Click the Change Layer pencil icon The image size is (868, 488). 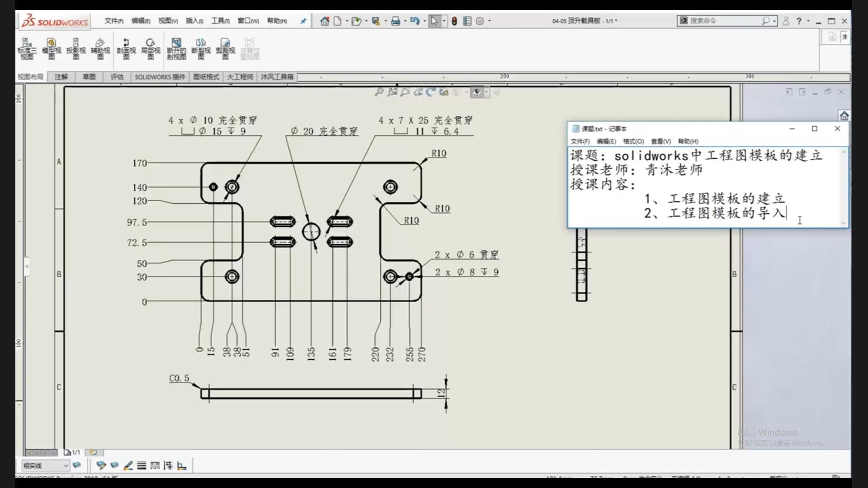coord(101,465)
